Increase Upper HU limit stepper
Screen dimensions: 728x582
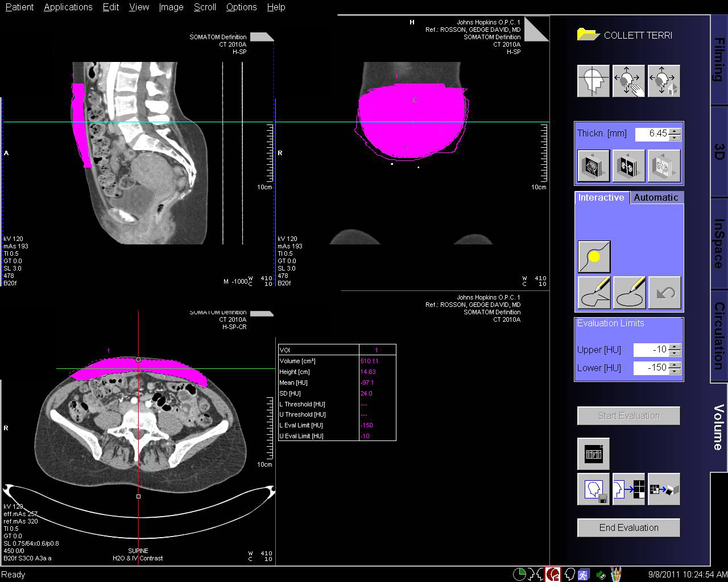(x=675, y=347)
